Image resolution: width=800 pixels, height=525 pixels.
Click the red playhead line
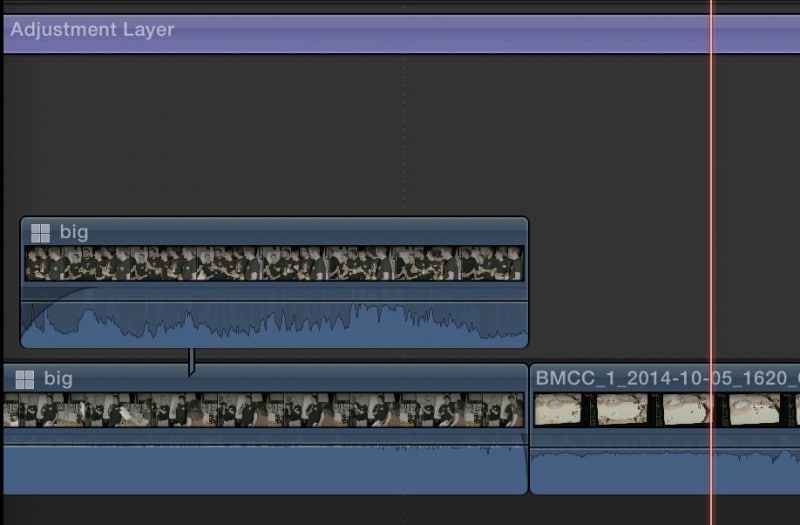[711, 262]
